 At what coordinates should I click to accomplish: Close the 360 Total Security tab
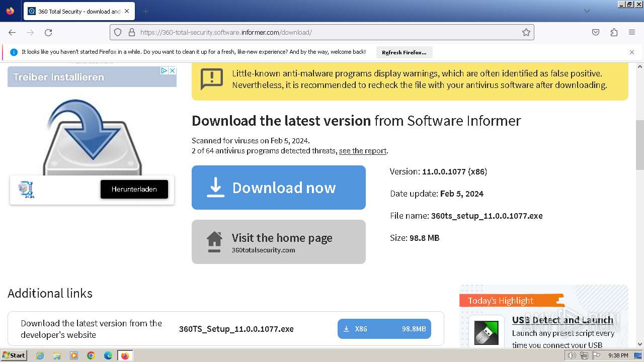pos(126,11)
